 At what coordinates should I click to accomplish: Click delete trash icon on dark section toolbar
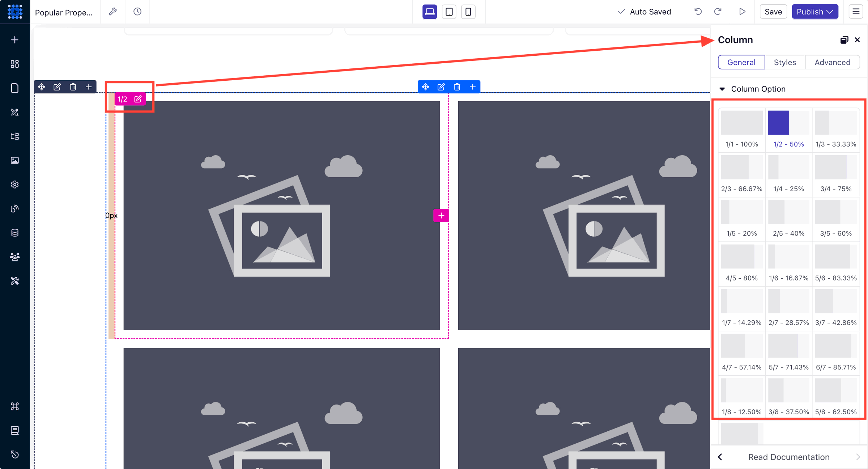(73, 87)
